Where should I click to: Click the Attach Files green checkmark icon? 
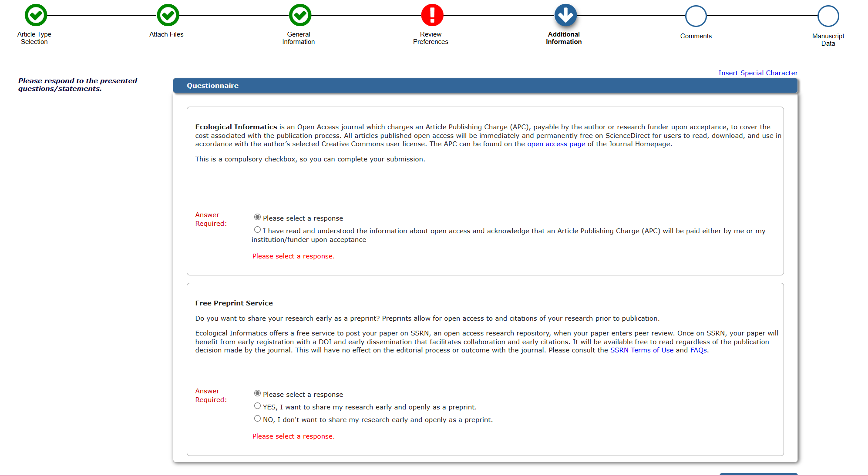tap(168, 16)
